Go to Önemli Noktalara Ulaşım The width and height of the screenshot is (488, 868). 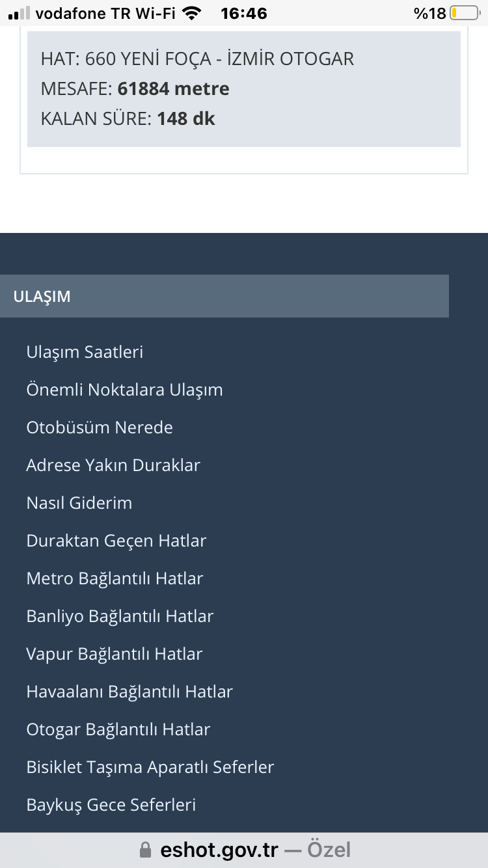(124, 390)
